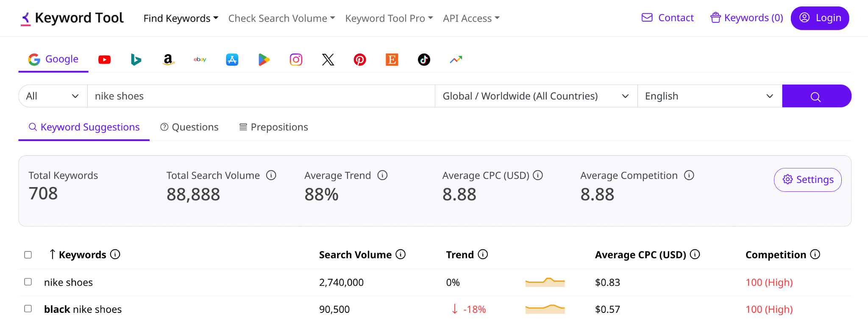Tick the select-all keywords checkbox

pos(28,255)
